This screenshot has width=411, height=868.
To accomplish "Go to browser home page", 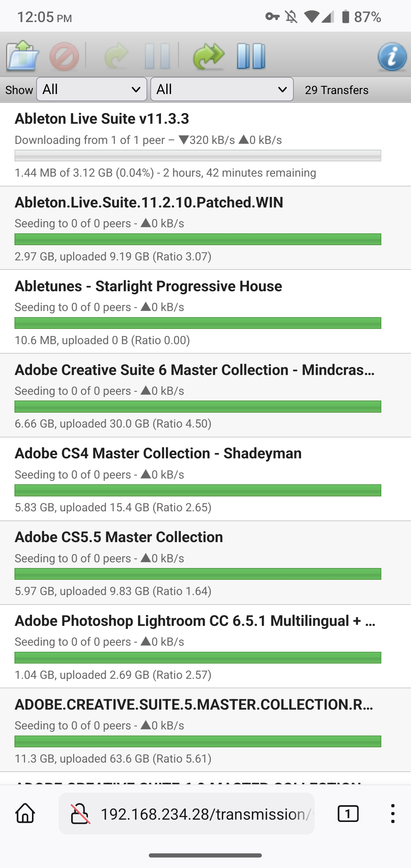I will [x=25, y=814].
